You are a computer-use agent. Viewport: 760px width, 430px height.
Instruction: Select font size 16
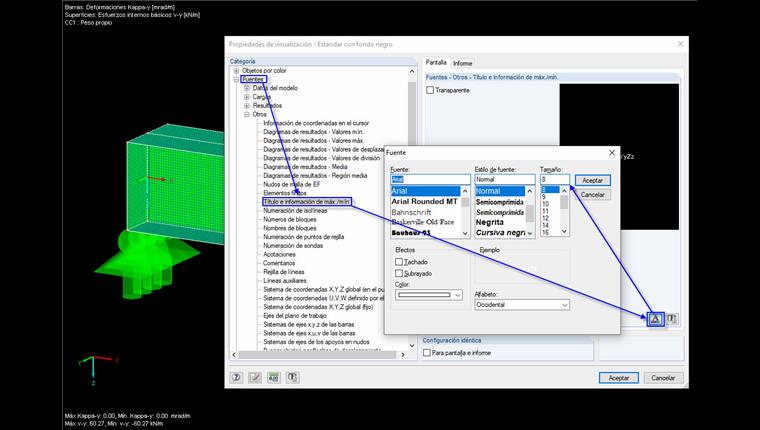545,233
